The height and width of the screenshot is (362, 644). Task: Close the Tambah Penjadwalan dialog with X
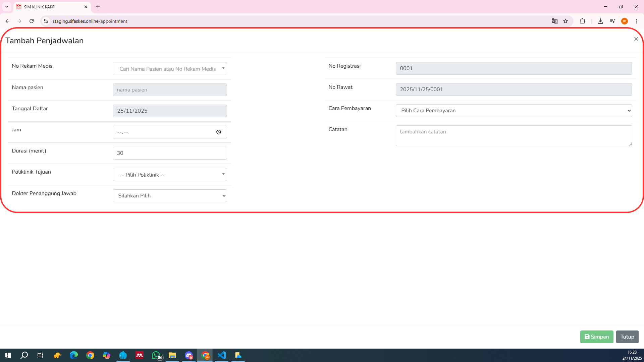click(636, 39)
